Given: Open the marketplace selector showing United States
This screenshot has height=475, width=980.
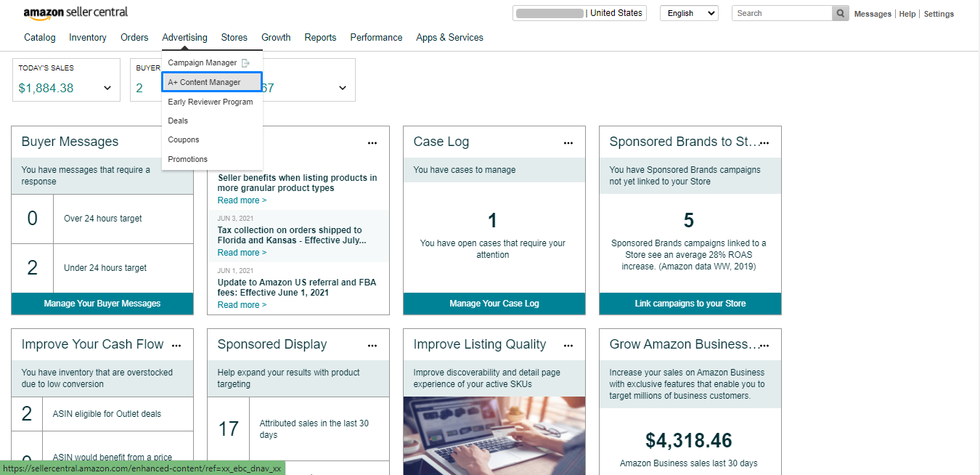Looking at the screenshot, I should coord(579,13).
